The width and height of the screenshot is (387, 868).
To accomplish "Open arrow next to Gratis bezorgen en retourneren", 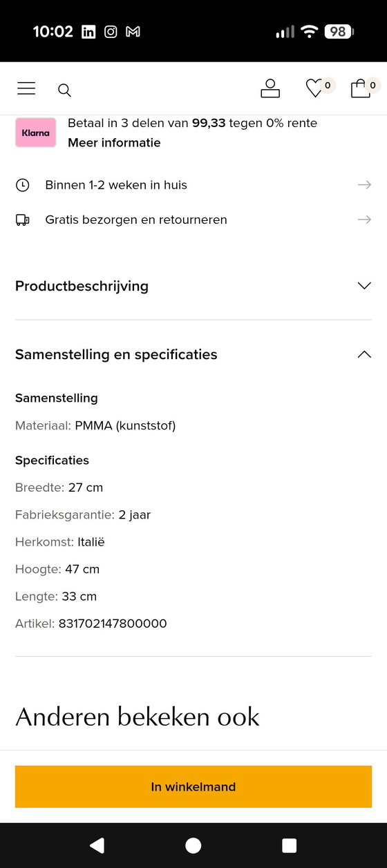I will [364, 220].
